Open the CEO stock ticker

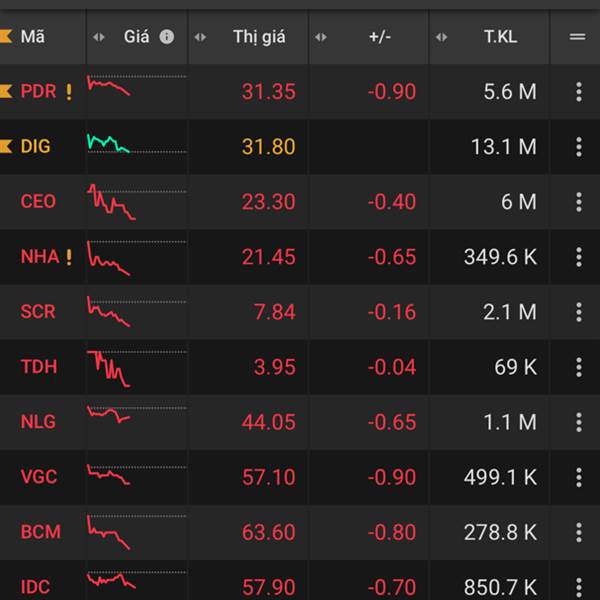tap(38, 202)
